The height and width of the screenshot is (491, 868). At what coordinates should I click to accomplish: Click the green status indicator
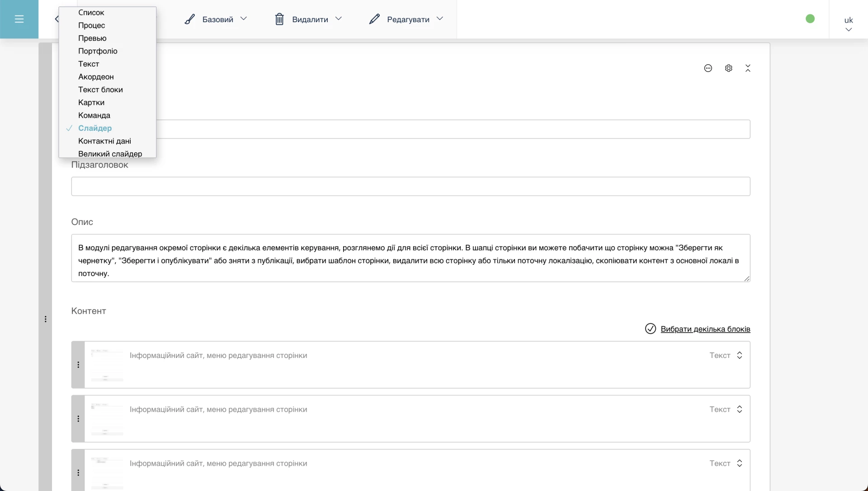pos(810,19)
